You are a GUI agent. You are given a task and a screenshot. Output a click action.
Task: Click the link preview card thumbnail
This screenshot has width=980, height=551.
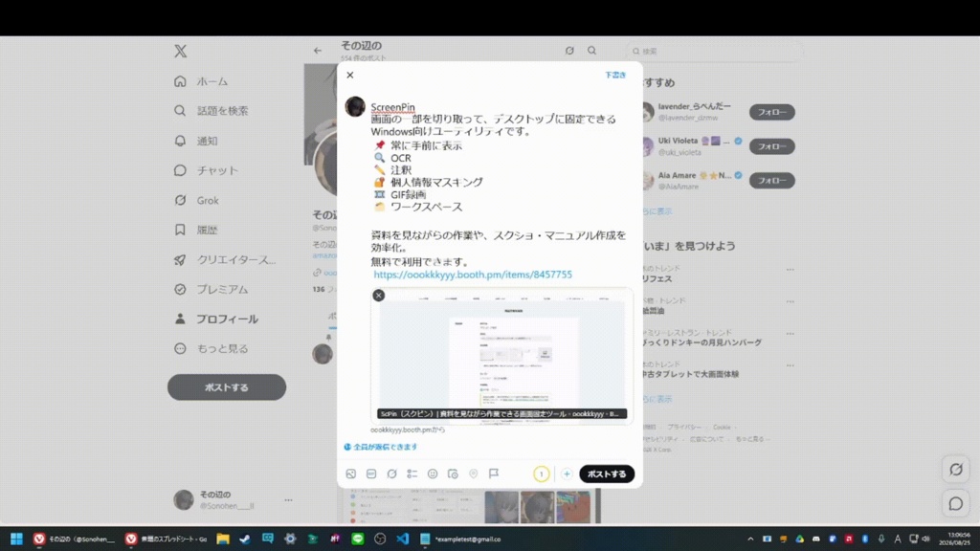coord(501,356)
